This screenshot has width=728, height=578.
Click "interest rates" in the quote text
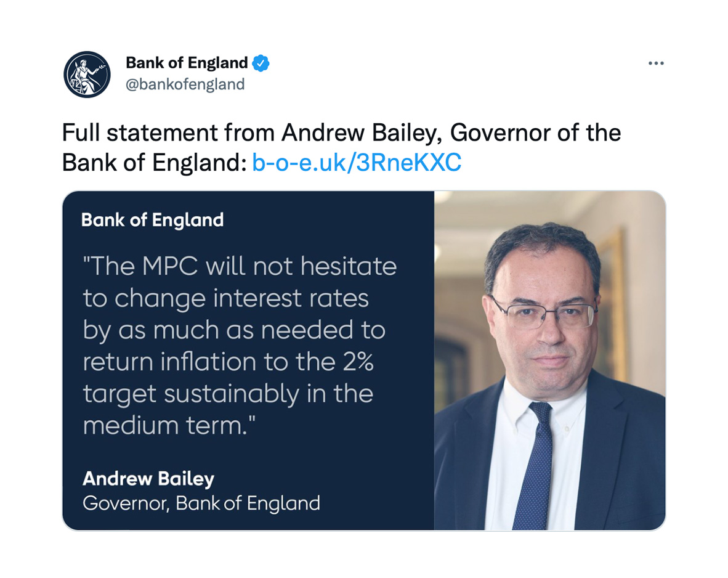291,298
